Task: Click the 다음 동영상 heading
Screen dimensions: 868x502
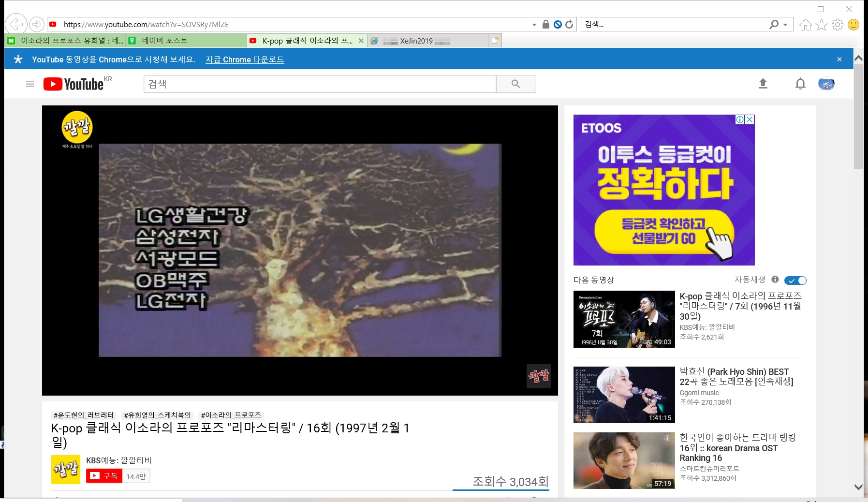Action: pos(594,280)
